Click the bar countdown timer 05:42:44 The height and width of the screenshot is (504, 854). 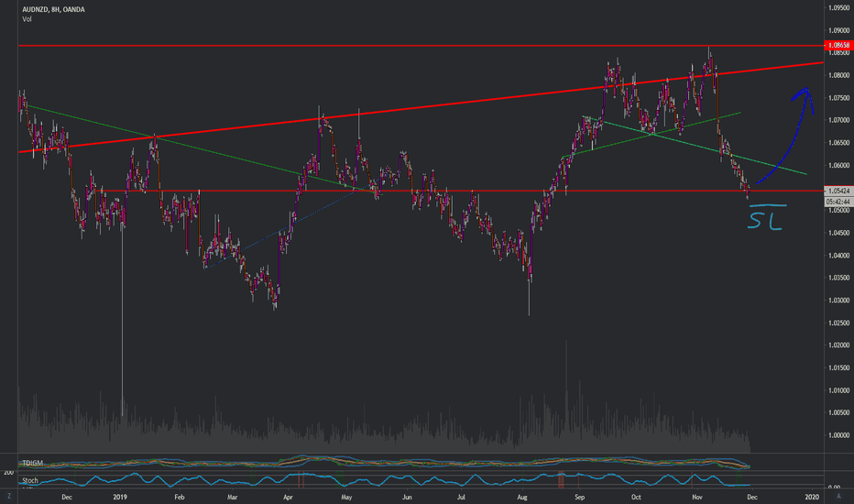(x=836, y=201)
